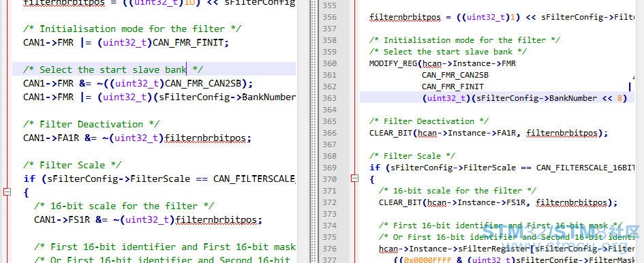Click the hcan->Instance->sFilterRegister line 376

(x=507, y=249)
